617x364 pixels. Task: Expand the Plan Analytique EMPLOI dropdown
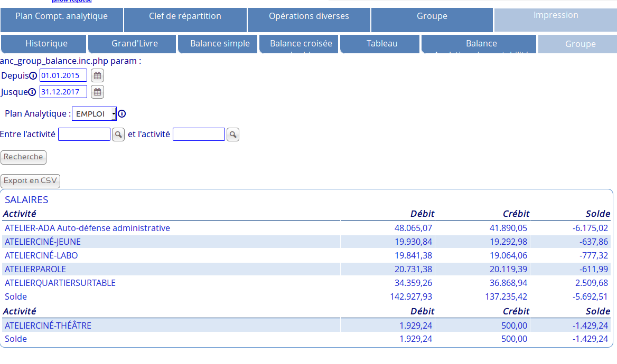pyautogui.click(x=95, y=114)
